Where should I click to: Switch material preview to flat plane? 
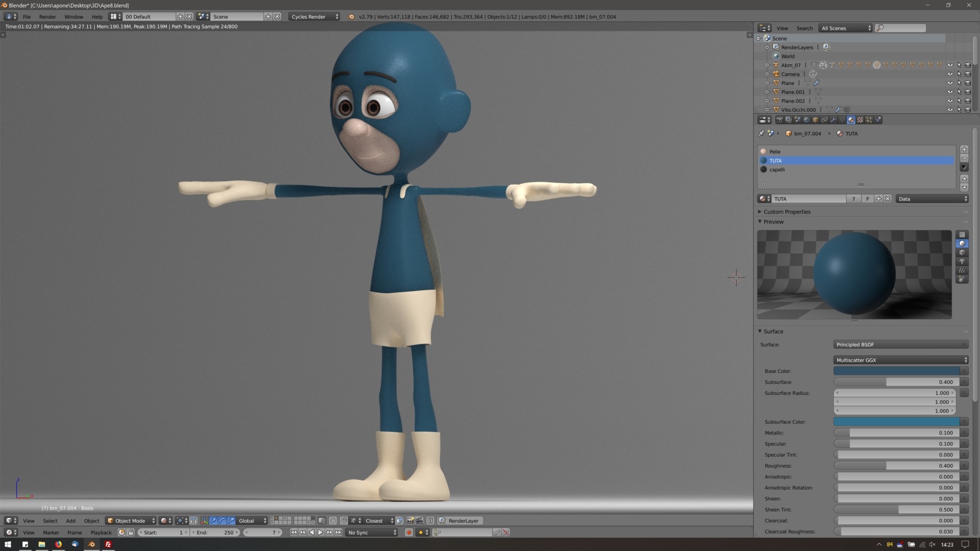(962, 235)
